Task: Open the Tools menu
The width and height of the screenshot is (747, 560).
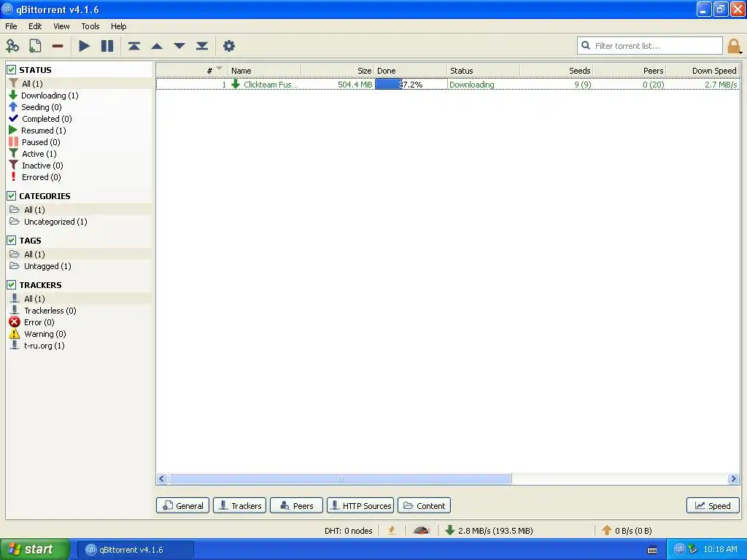Action: [x=90, y=26]
